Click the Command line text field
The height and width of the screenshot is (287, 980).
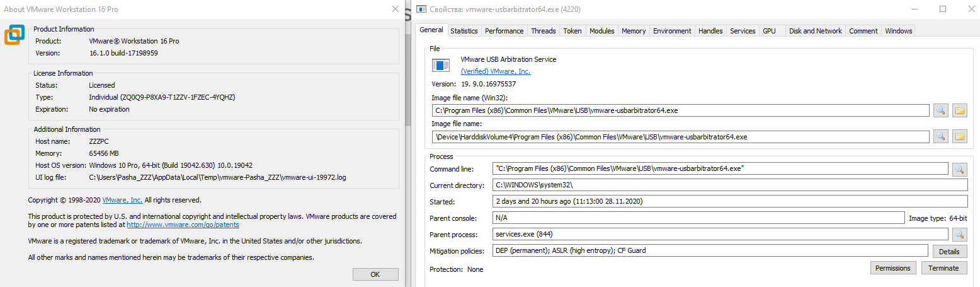pyautogui.click(x=721, y=168)
